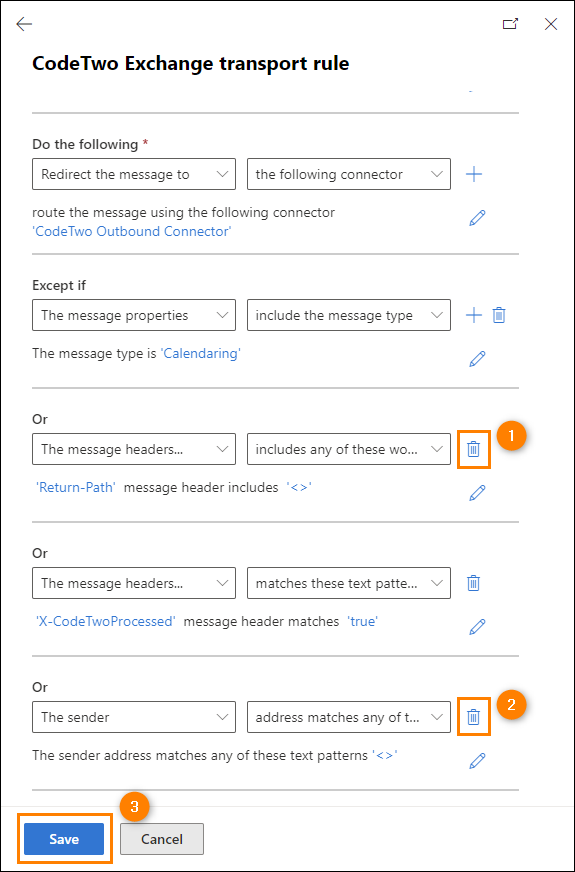Viewport: 575px width, 872px height.
Task: Add exception via plus next to message type
Action: (474, 315)
